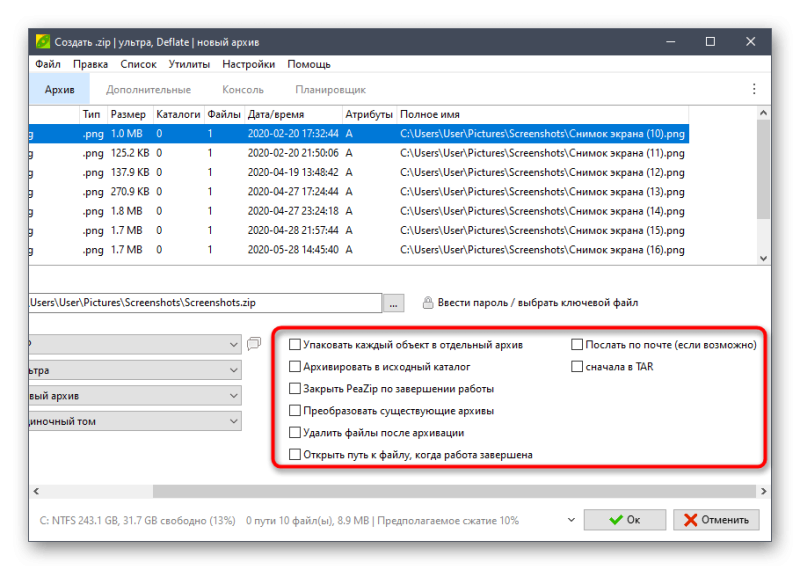Open the Настройки menu
The width and height of the screenshot is (800, 570).
click(248, 64)
